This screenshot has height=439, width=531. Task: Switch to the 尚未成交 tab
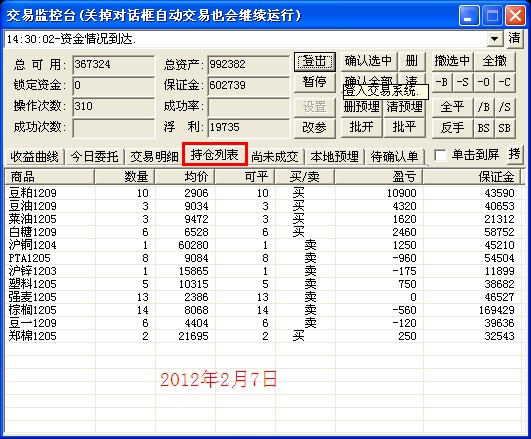275,157
